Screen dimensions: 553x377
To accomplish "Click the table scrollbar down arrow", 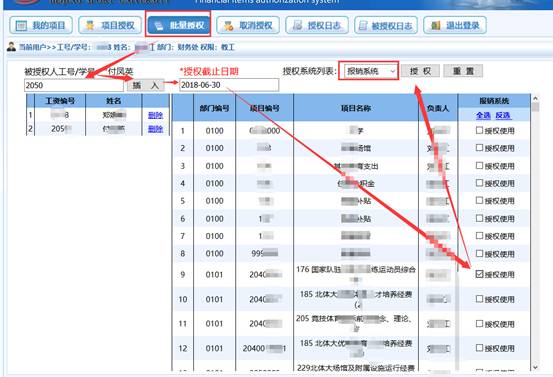I will click(535, 367).
